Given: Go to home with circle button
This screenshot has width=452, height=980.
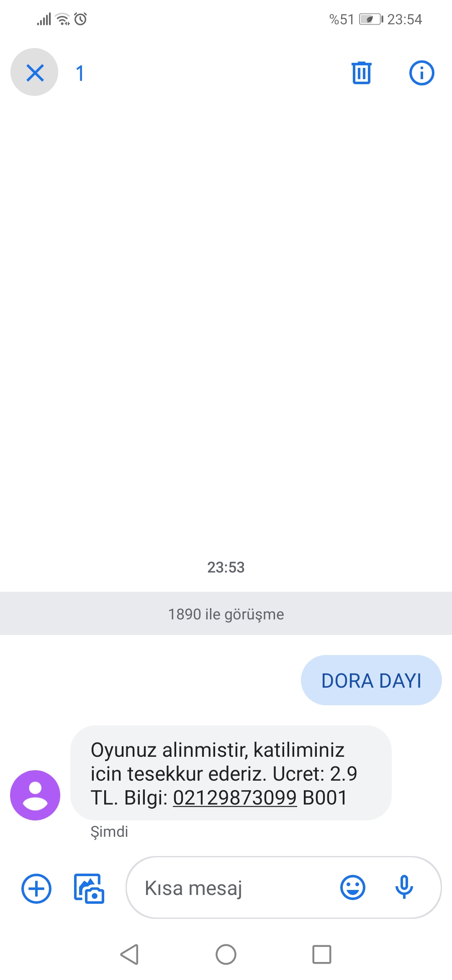Looking at the screenshot, I should pos(226,954).
